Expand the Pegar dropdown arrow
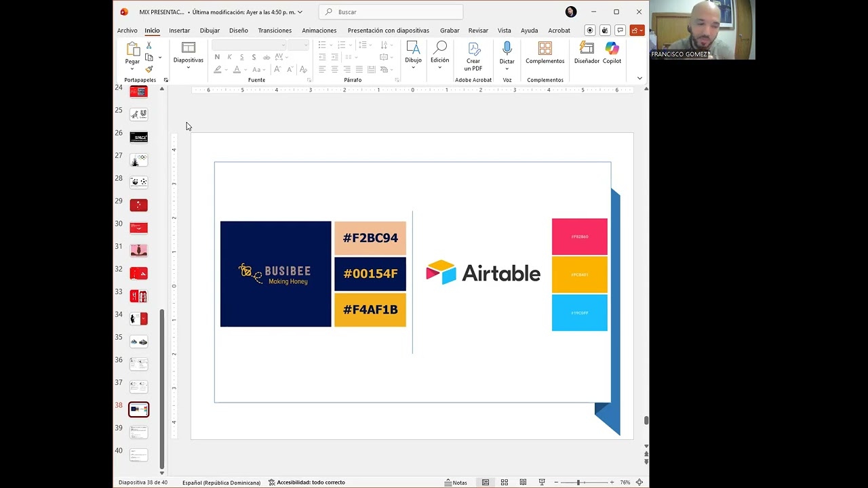This screenshot has height=488, width=868. click(132, 69)
